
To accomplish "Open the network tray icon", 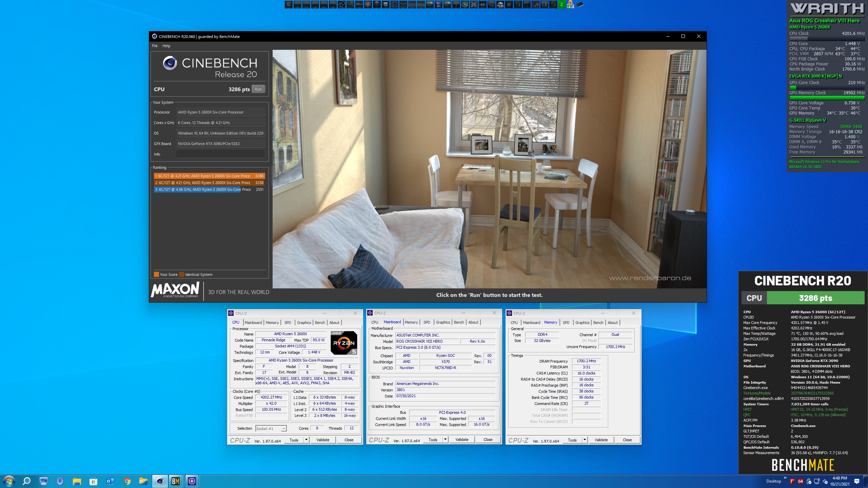I will click(x=817, y=481).
